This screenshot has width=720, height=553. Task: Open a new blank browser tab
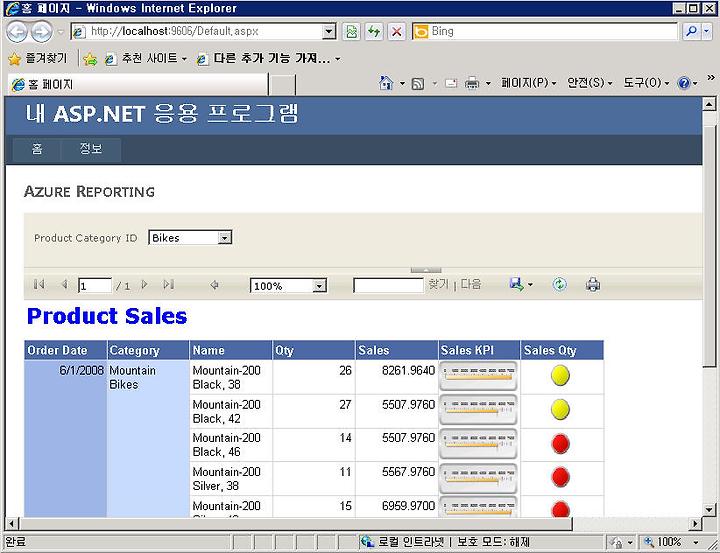[x=281, y=85]
